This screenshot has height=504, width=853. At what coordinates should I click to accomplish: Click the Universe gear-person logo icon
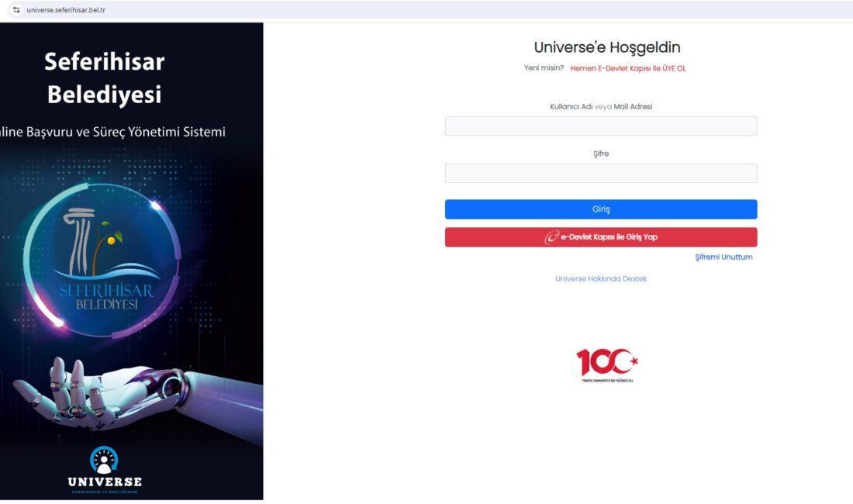[104, 460]
